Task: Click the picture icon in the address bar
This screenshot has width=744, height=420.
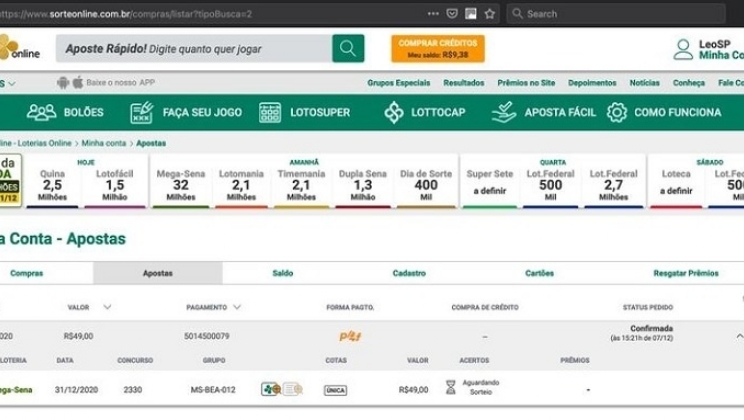Action: click(x=471, y=14)
